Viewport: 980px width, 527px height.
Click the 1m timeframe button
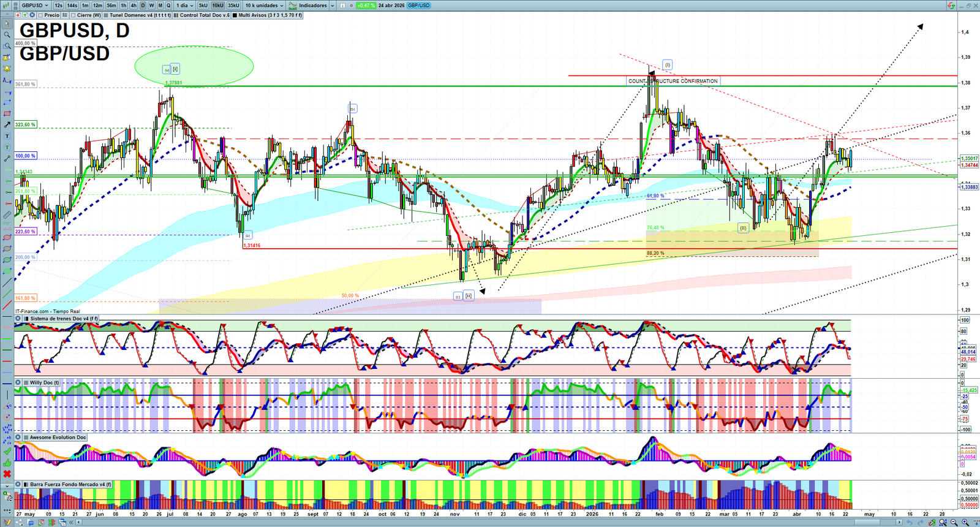point(85,6)
